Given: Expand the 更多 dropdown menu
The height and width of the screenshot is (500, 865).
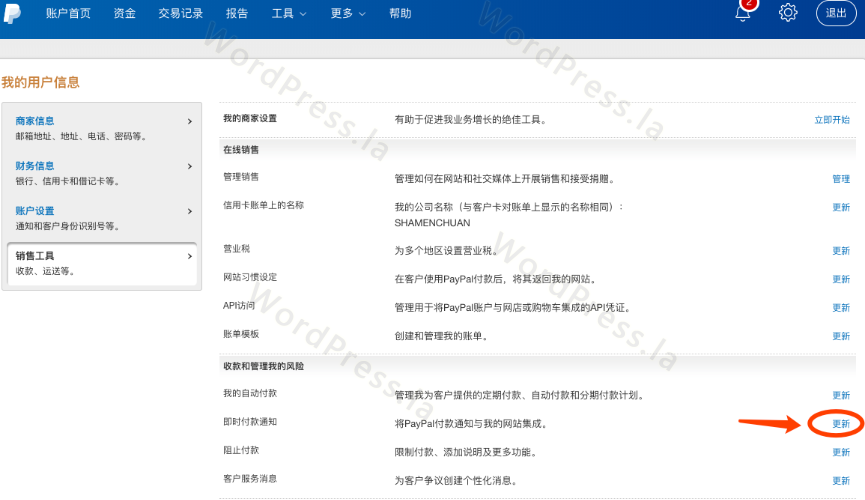Looking at the screenshot, I should pyautogui.click(x=348, y=13).
